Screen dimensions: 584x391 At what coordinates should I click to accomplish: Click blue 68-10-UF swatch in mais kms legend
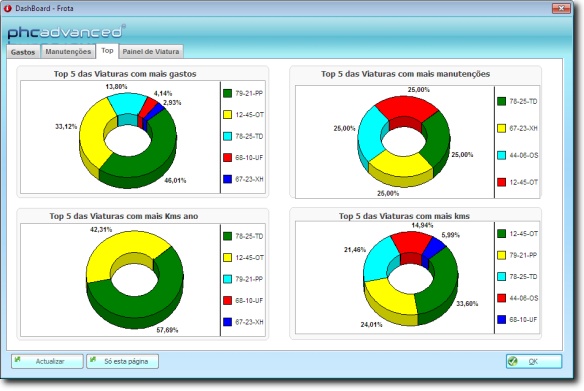pyautogui.click(x=501, y=320)
